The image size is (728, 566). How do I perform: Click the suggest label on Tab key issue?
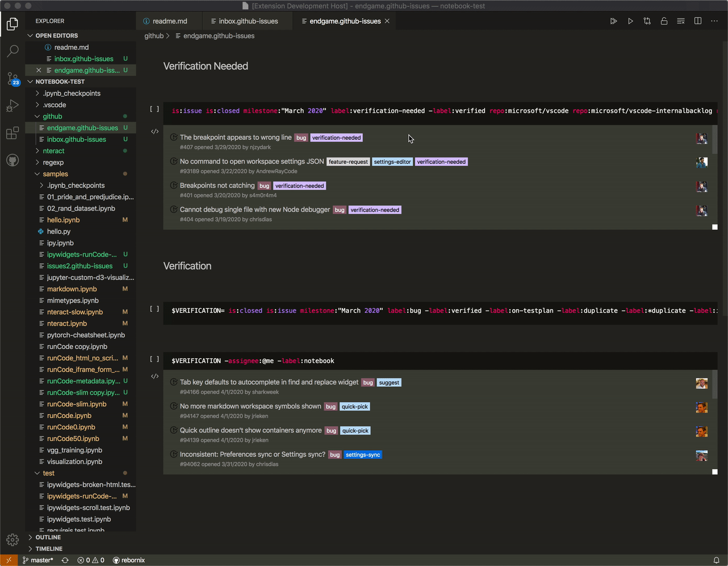tap(389, 383)
